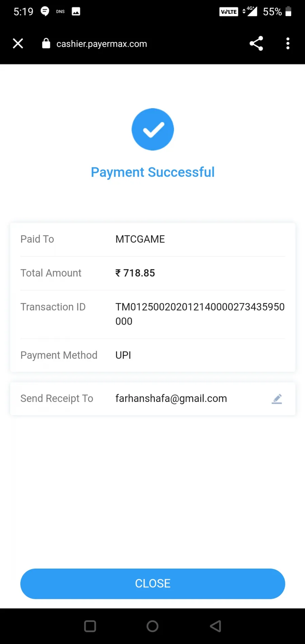Tap the ₹ 718.85 total amount
Screen dimensions: 305x644
click(x=135, y=273)
